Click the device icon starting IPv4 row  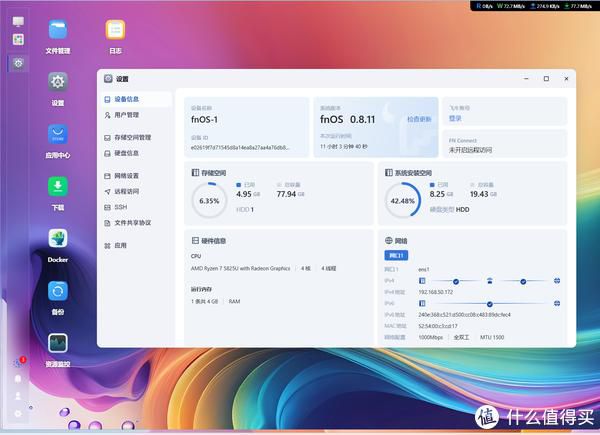click(422, 281)
